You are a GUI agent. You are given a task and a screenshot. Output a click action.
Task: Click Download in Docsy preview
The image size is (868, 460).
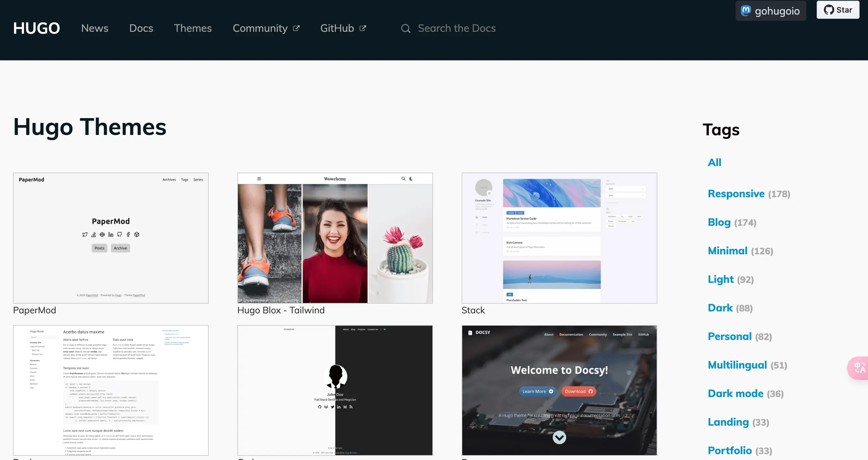[578, 391]
